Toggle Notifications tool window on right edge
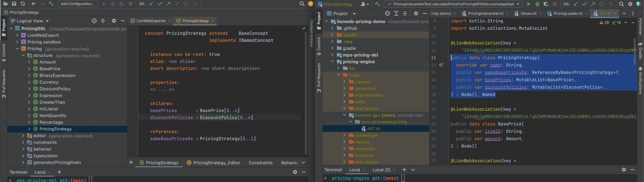This screenshot has width=644, height=182. click(640, 80)
